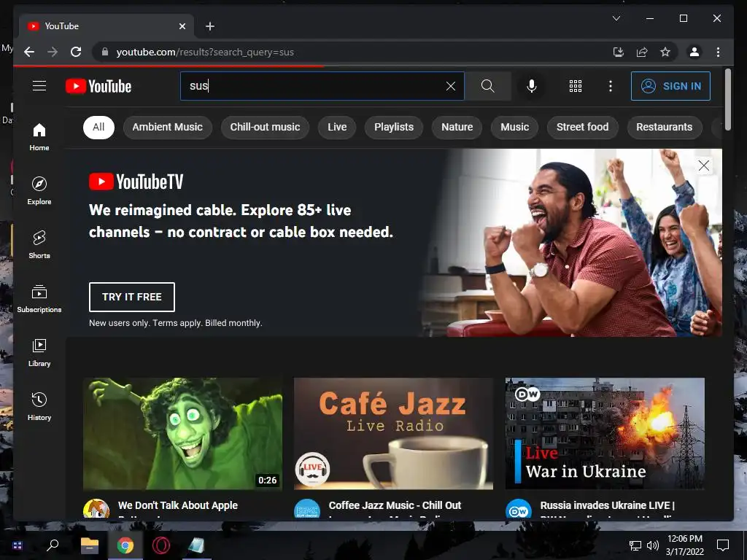The height and width of the screenshot is (560, 747).
Task: Click TRY IT FREE button
Action: click(x=131, y=297)
